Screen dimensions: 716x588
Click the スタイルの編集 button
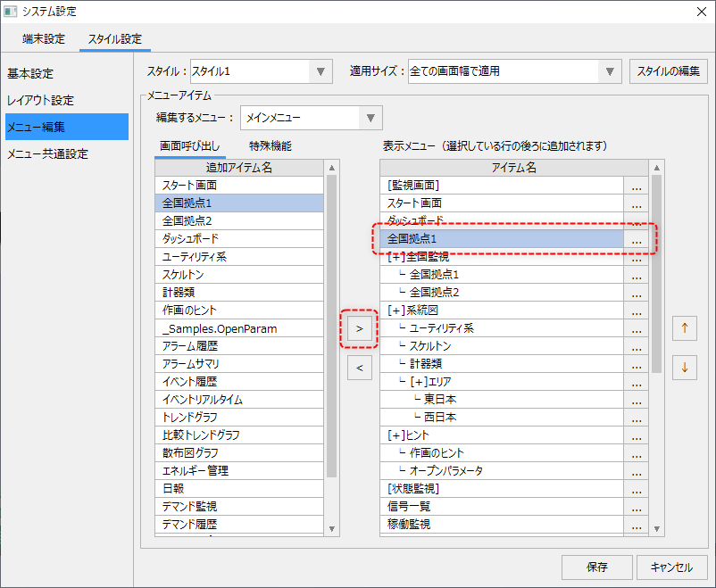(669, 71)
